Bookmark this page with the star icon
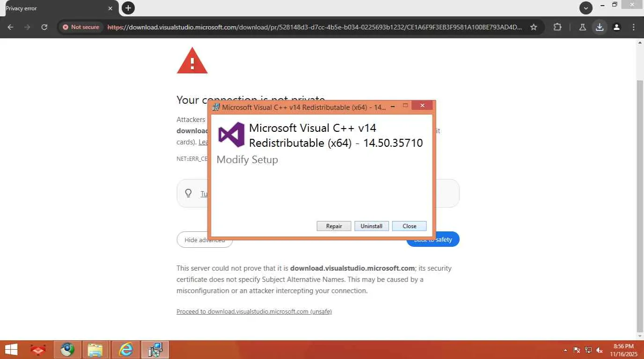The image size is (644, 359). tap(534, 27)
